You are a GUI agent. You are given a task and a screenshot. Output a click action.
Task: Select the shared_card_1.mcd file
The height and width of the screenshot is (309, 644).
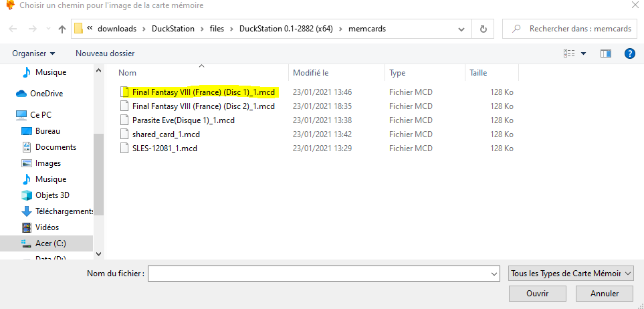(166, 134)
